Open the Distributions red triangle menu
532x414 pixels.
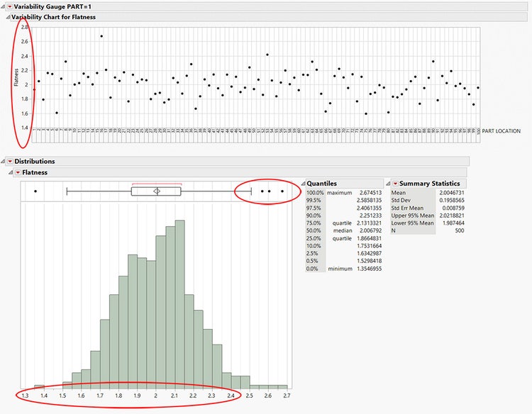coord(9,162)
